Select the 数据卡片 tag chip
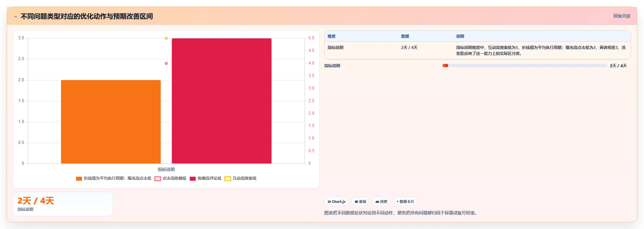 tap(405, 202)
